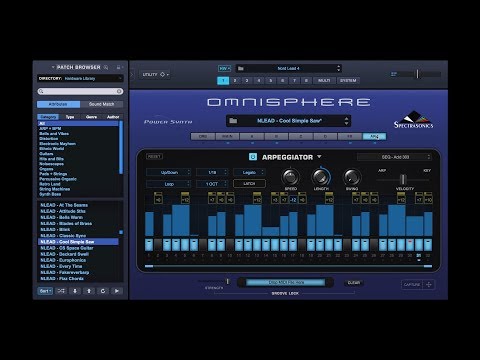Image resolution: width=480 pixels, height=360 pixels.
Task: Enable arpeggiator step 7 button
Action: 203,245
